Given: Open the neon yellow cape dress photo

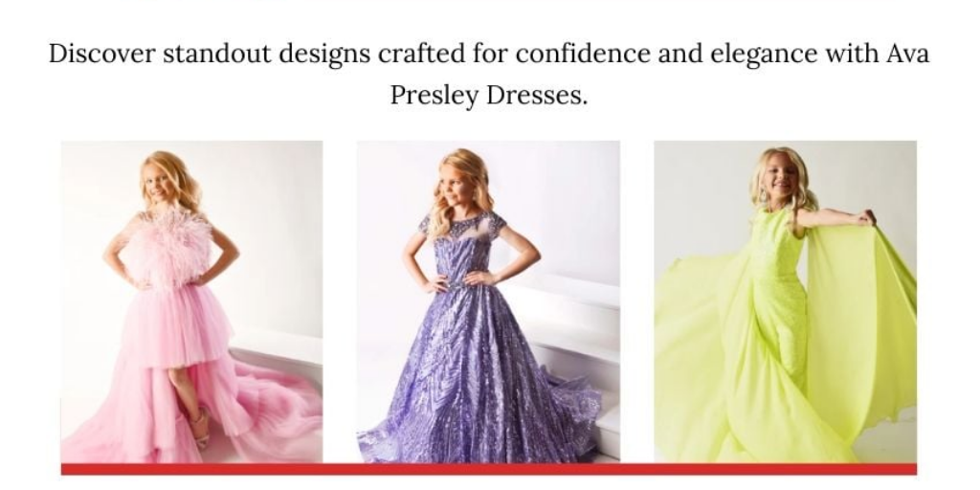Looking at the screenshot, I should (785, 301).
